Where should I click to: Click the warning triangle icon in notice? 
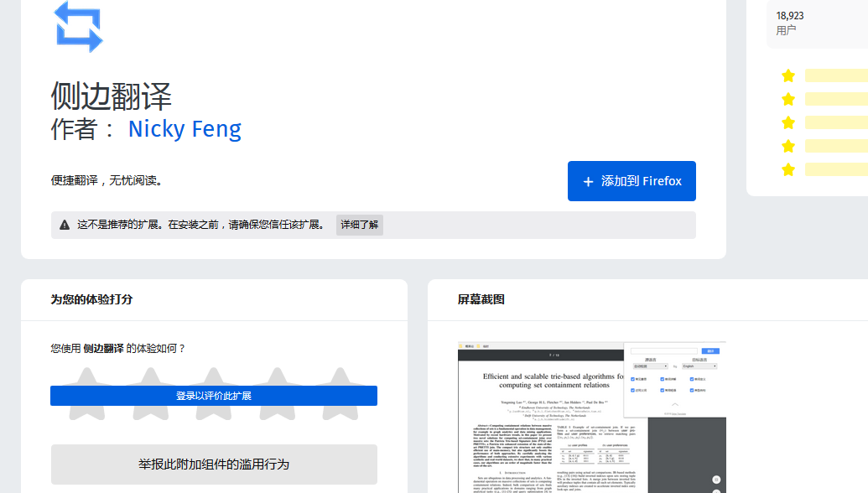pyautogui.click(x=65, y=225)
